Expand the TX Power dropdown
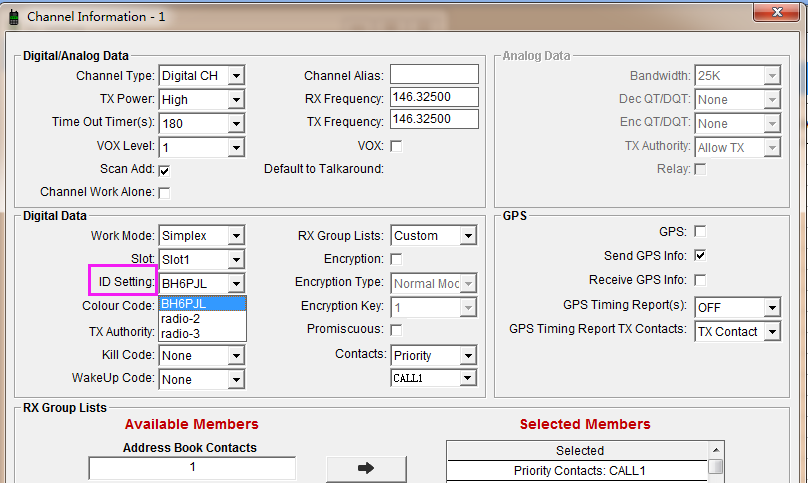Screen dimensions: 808x483 click(235, 100)
